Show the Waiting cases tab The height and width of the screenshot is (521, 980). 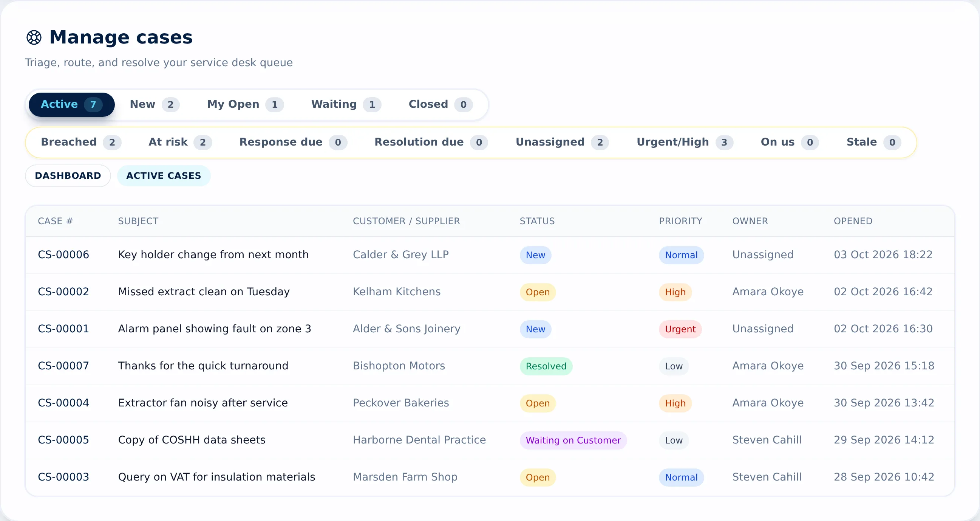[x=346, y=104]
